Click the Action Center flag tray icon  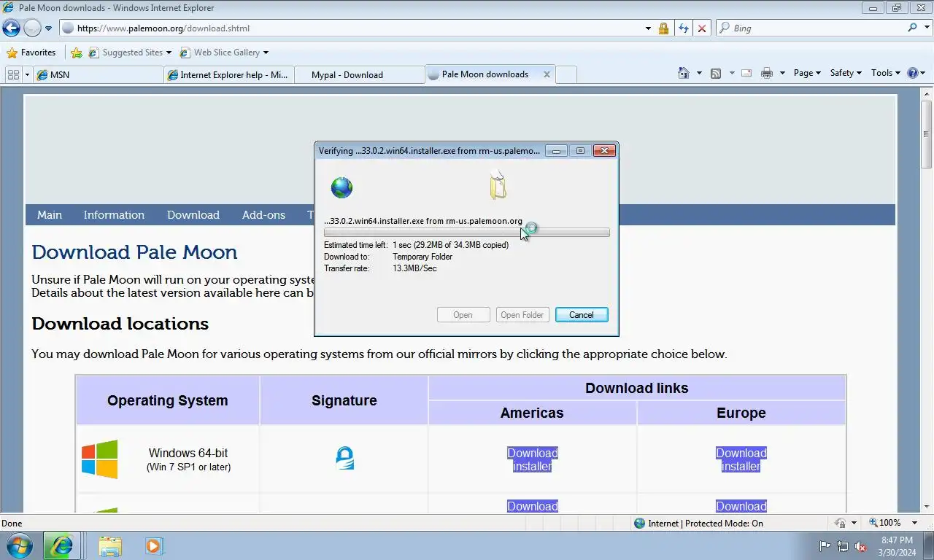(x=825, y=546)
